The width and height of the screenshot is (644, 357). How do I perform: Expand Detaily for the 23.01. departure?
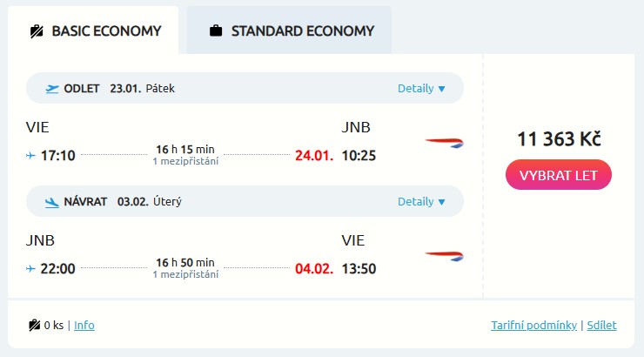421,88
